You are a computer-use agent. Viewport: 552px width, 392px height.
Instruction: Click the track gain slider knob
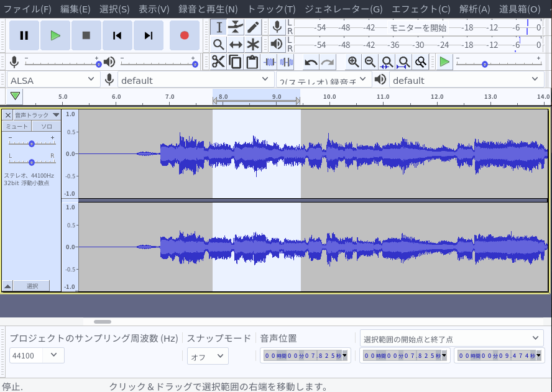[x=32, y=144]
